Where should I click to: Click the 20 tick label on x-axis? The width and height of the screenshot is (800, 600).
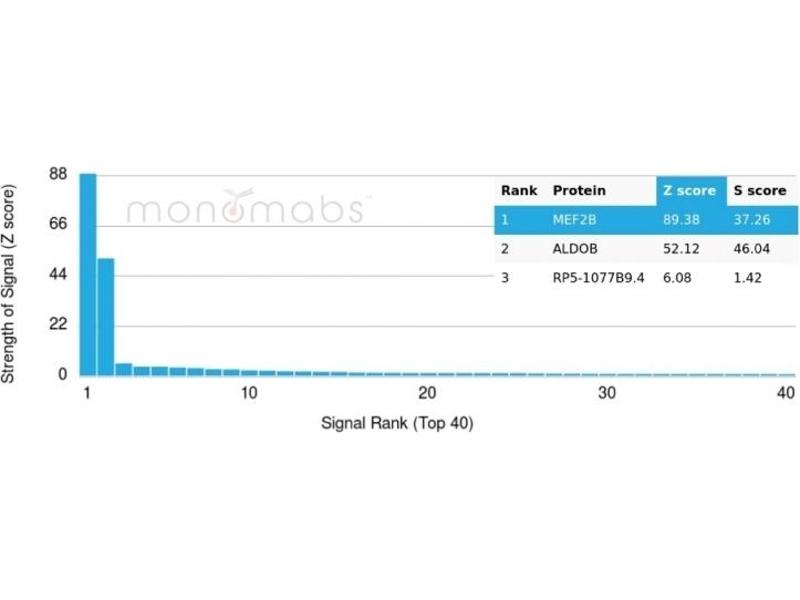tap(427, 393)
